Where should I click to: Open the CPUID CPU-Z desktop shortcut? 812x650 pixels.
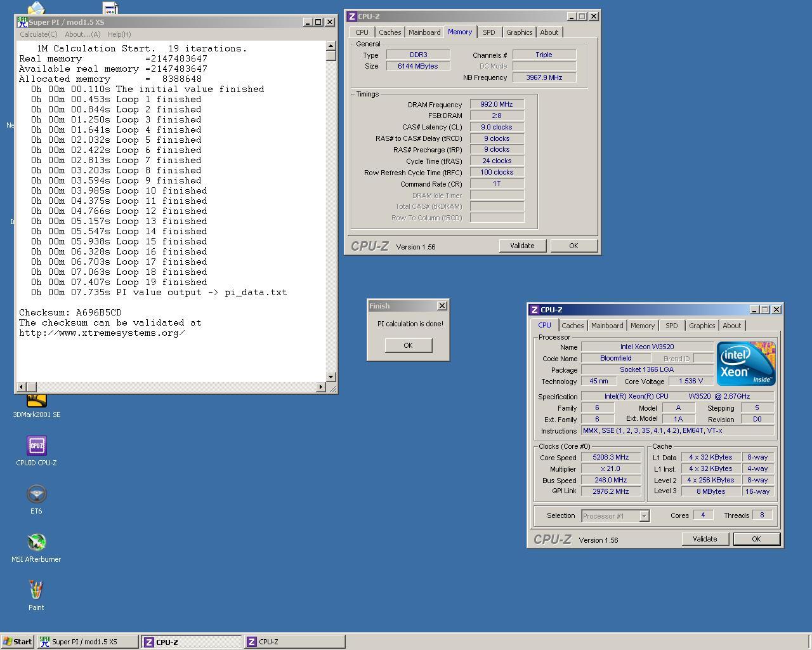point(36,451)
